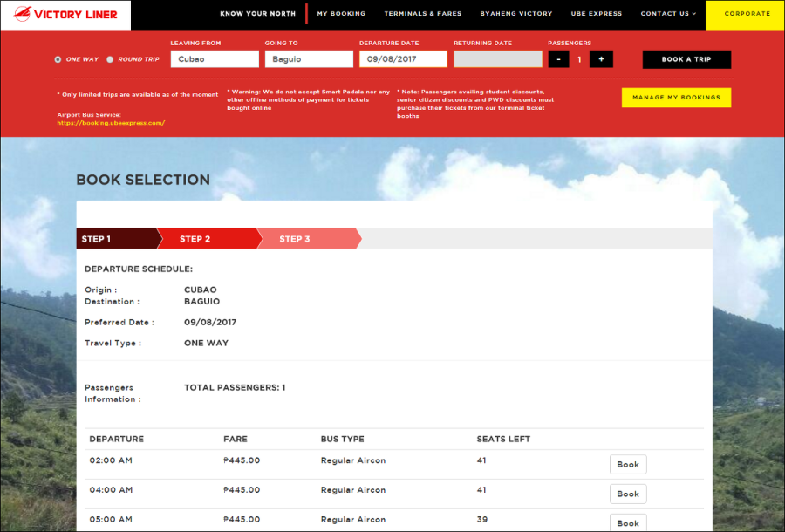The width and height of the screenshot is (785, 532).
Task: Click the Book A Trip button
Action: click(x=686, y=59)
